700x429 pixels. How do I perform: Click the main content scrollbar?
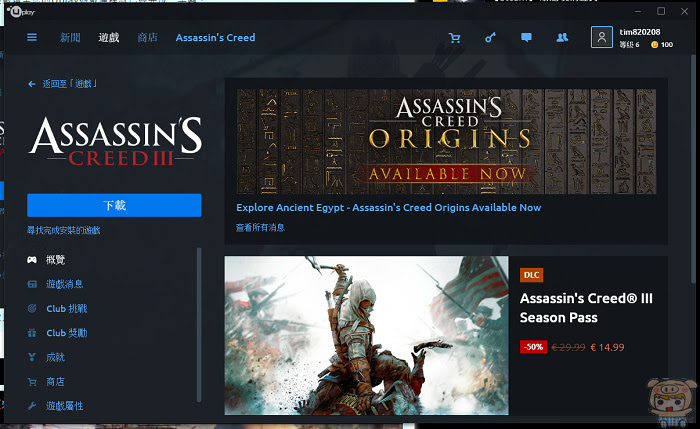tap(693, 169)
